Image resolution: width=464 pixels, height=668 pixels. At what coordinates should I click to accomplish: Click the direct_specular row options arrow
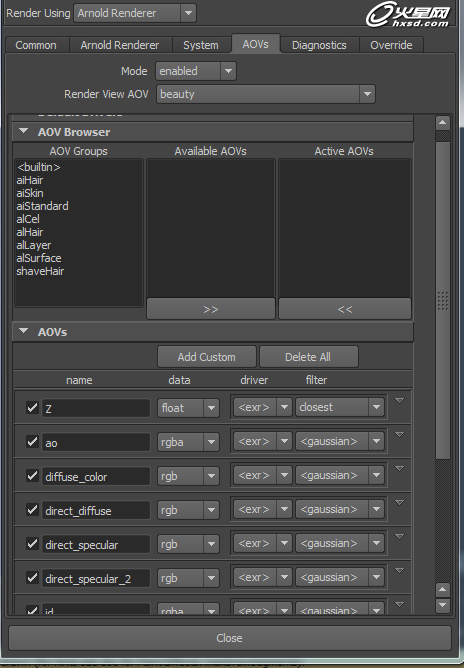tap(399, 536)
